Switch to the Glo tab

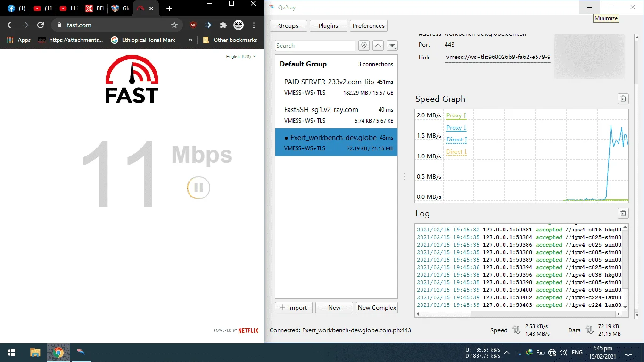point(120,8)
